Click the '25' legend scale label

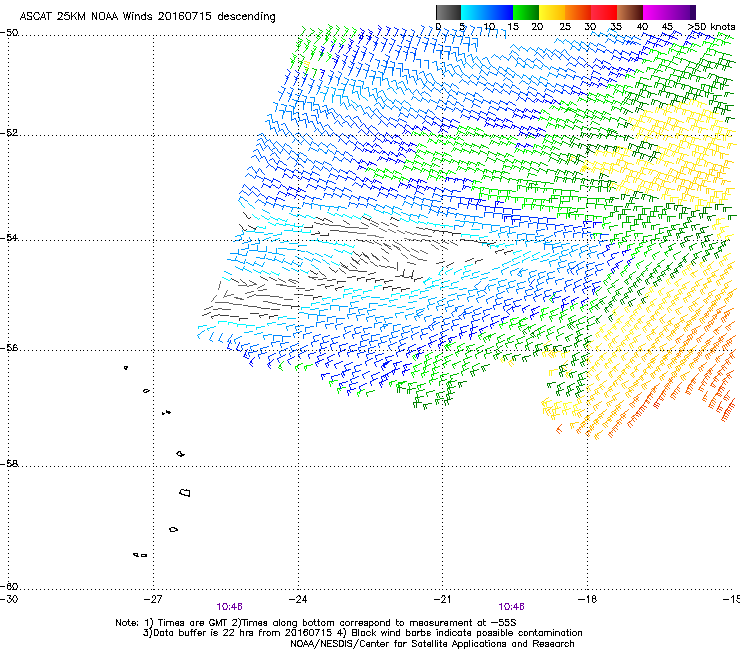click(564, 27)
